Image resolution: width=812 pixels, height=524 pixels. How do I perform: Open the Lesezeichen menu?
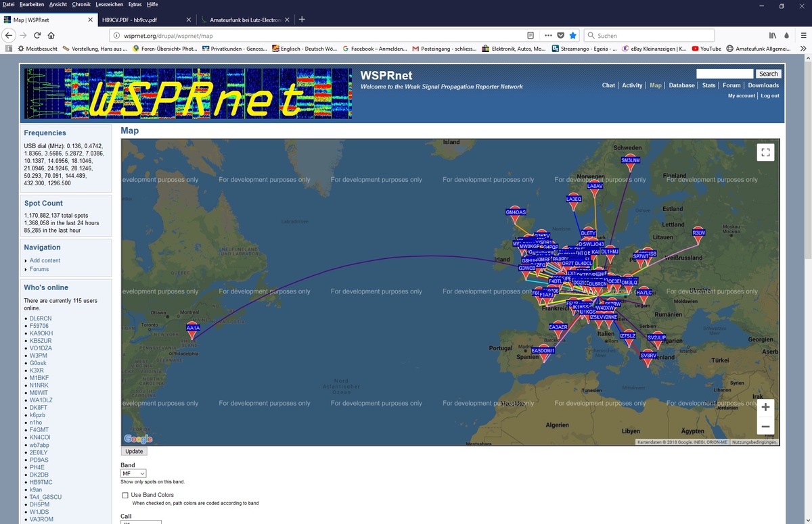(x=110, y=5)
